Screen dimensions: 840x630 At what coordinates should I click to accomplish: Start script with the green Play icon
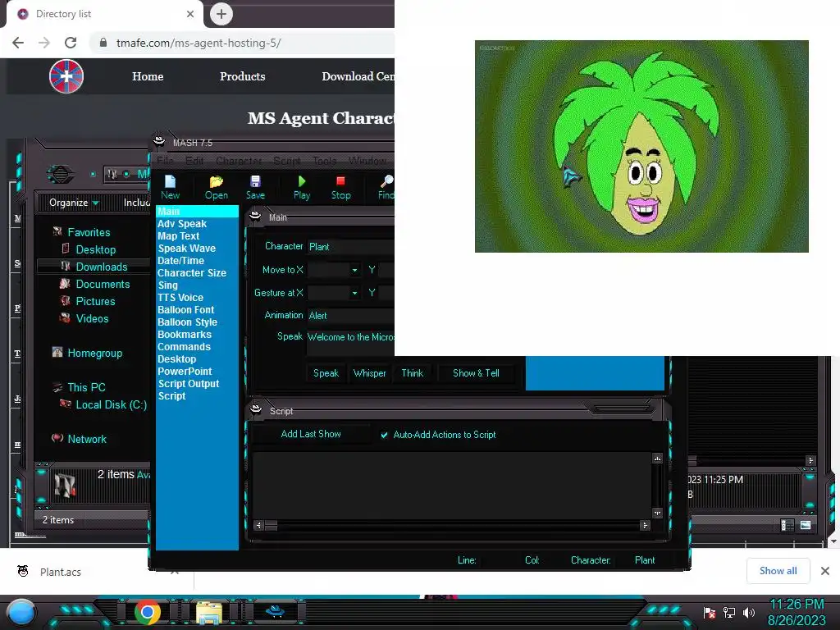coord(302,181)
